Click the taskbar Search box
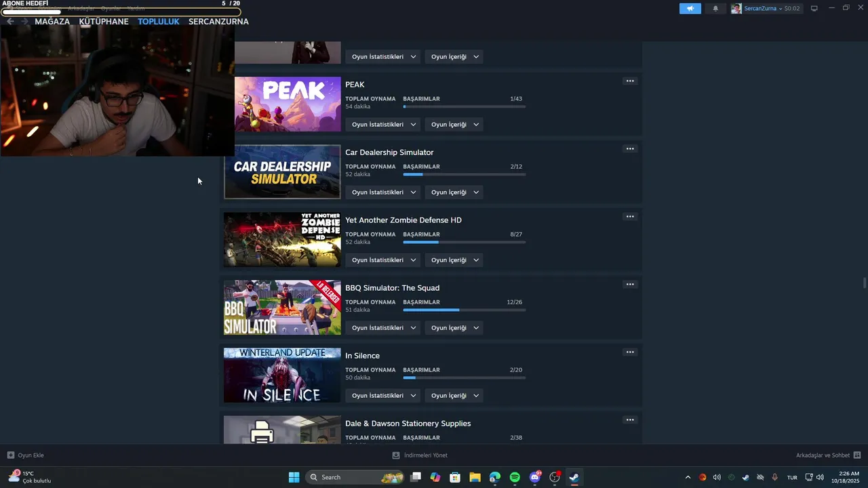The height and width of the screenshot is (488, 868). click(356, 477)
